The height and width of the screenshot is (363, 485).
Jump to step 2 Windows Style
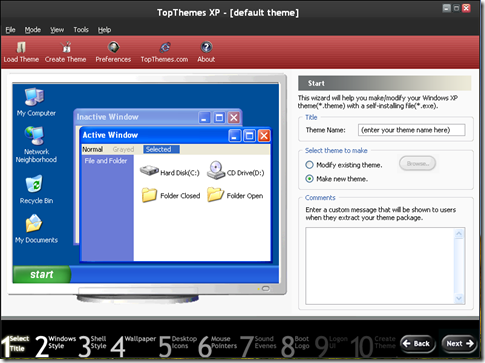coord(56,345)
